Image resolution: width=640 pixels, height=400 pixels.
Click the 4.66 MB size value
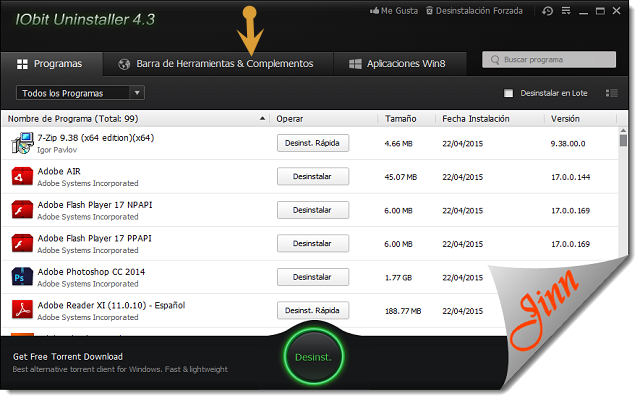pos(398,144)
